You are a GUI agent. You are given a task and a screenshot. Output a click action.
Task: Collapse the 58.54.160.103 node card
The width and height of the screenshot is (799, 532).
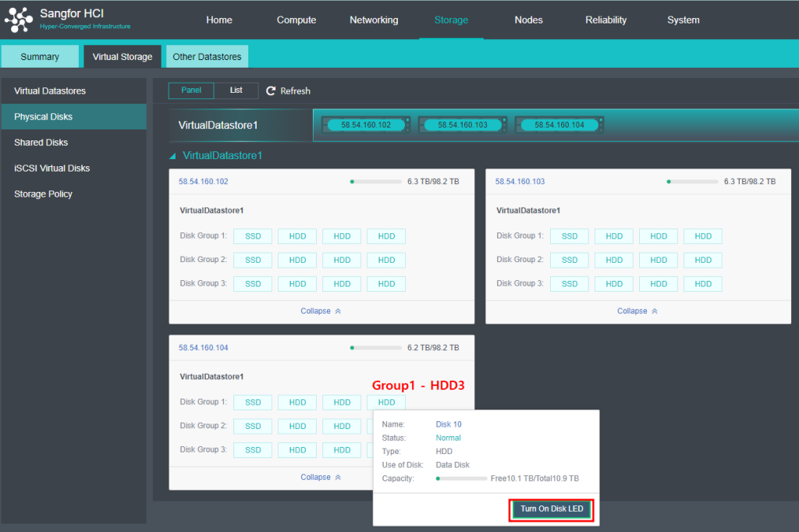point(637,310)
